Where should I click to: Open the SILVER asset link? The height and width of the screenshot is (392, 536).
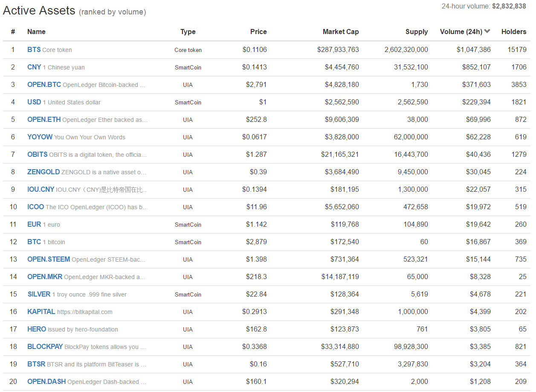[39, 294]
